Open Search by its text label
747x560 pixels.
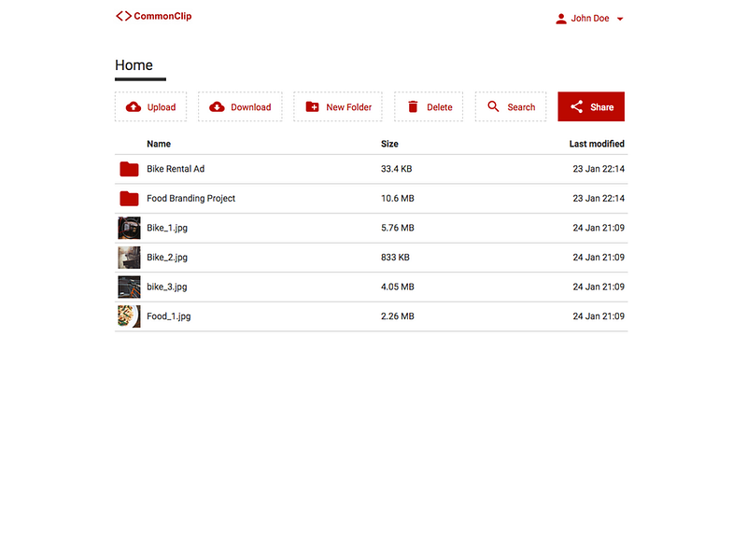coord(521,107)
